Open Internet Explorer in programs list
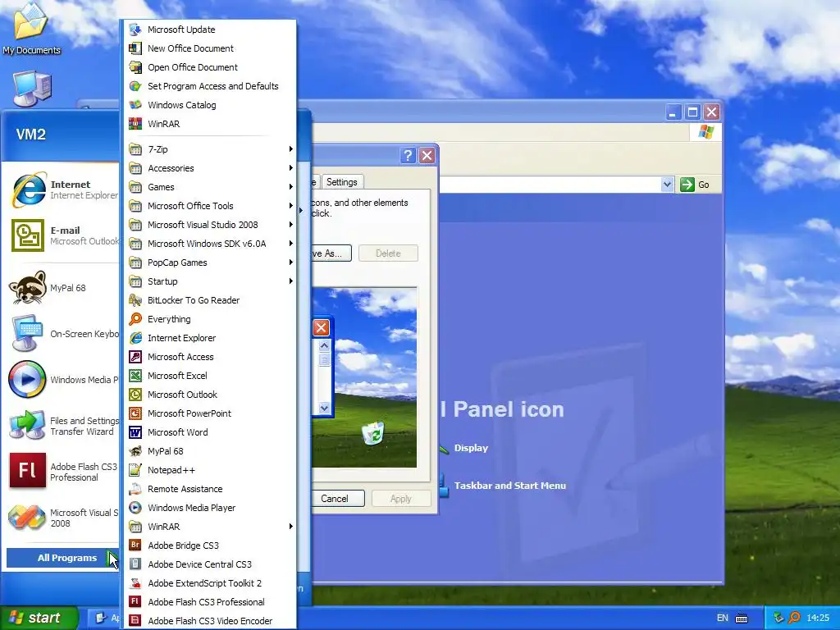The image size is (840, 630). (x=210, y=337)
